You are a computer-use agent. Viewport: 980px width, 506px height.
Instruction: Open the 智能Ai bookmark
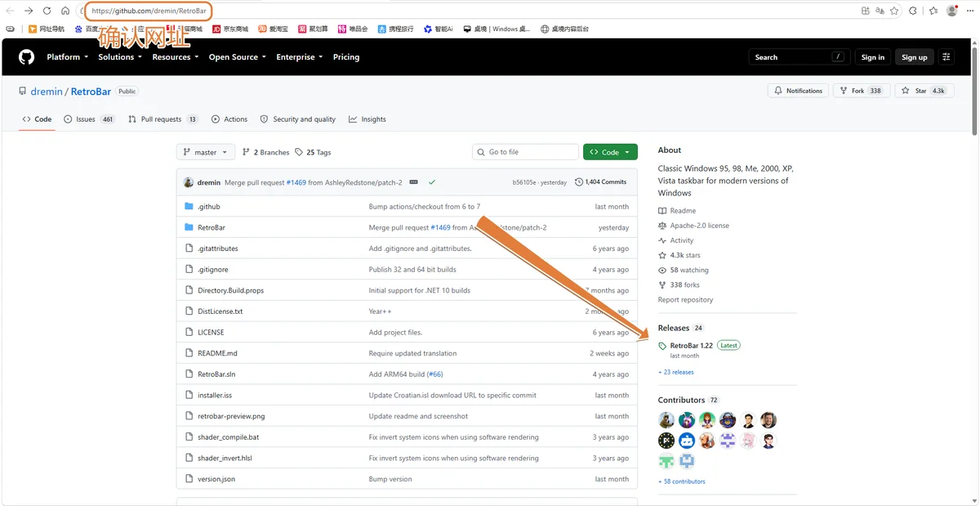pos(438,29)
